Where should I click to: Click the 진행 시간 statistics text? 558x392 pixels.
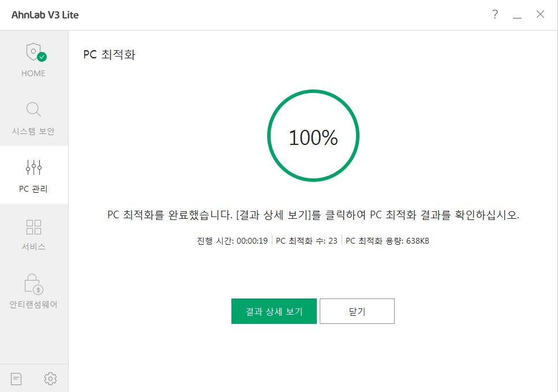(230, 240)
